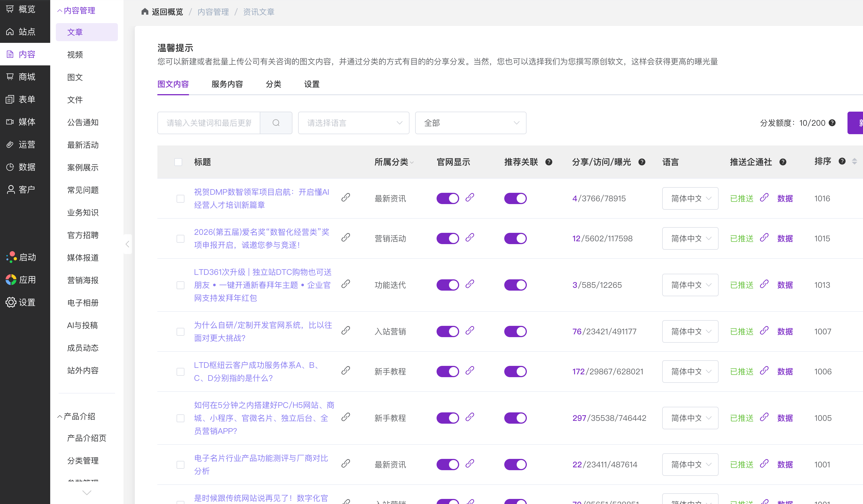Check the select-all checkbox in table header
863x504 pixels.
(x=178, y=162)
